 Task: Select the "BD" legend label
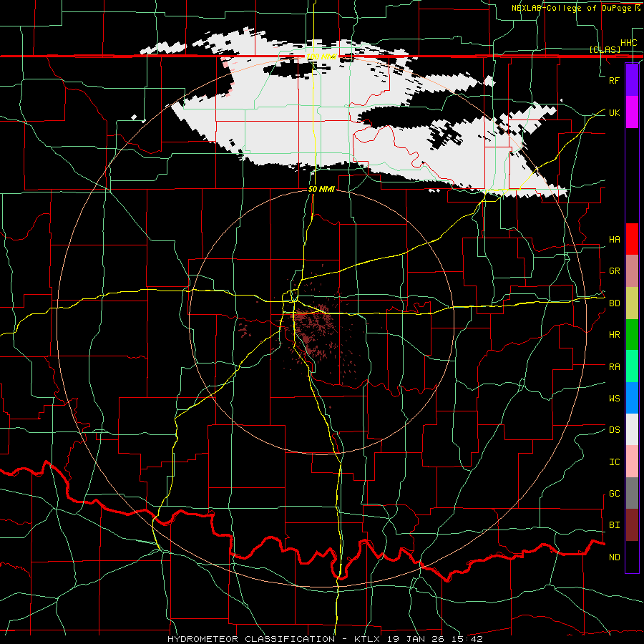(x=614, y=303)
